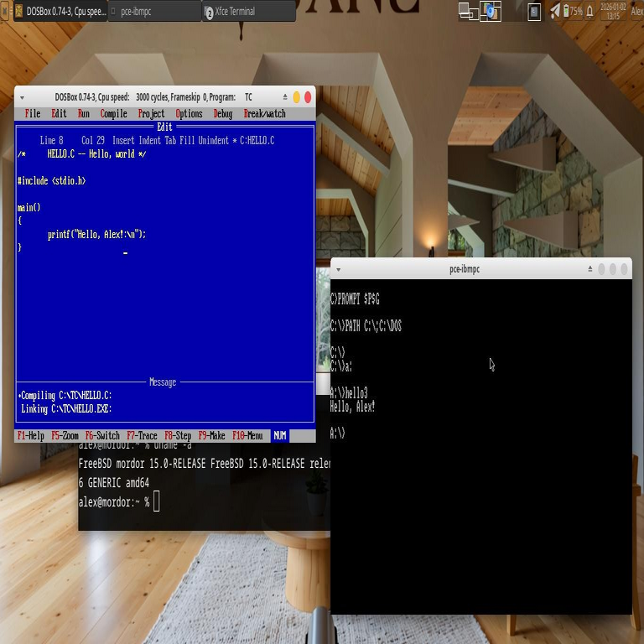This screenshot has height=644, width=644.
Task: Click the paper plane tray icon
Action: [554, 11]
